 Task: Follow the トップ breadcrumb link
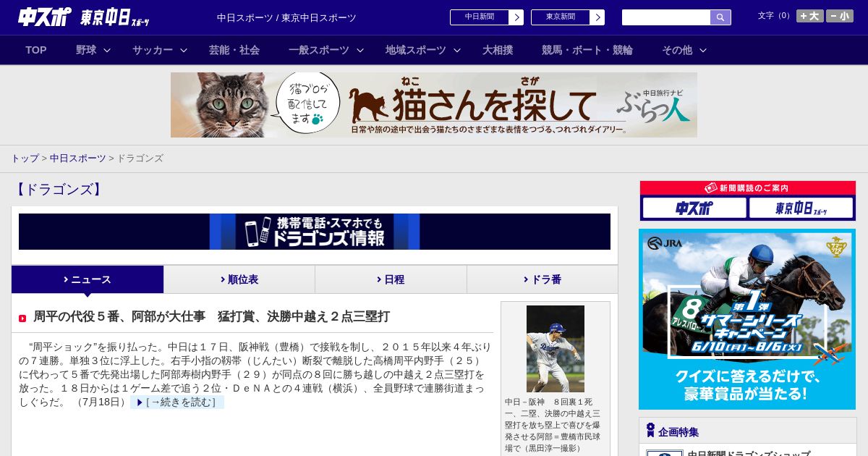click(x=25, y=158)
